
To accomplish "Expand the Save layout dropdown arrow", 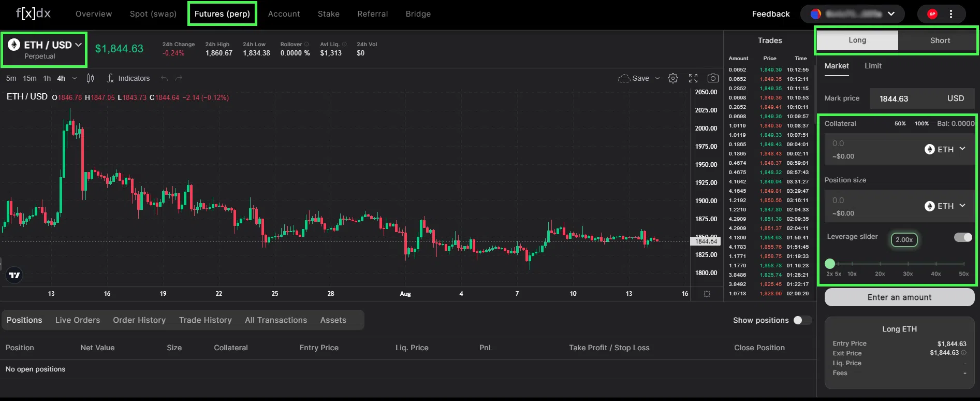I will (x=657, y=78).
